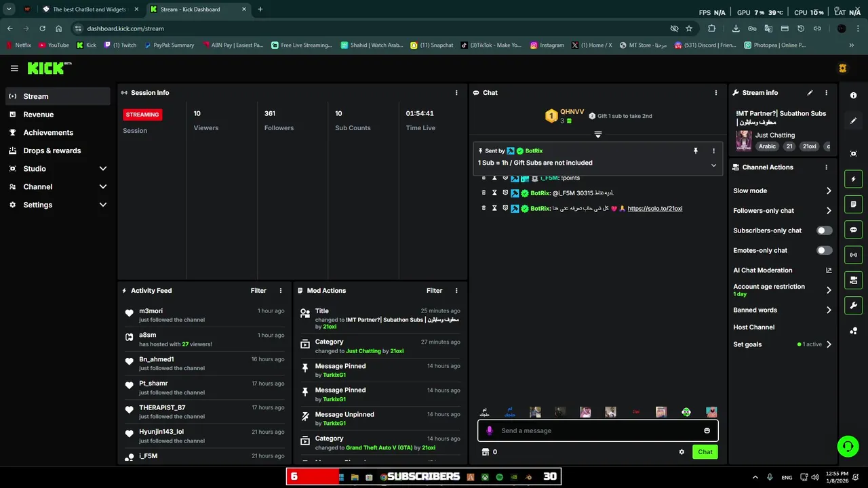Open Activity Feed Filter
Screen dimensions: 868x488
pos(258,291)
